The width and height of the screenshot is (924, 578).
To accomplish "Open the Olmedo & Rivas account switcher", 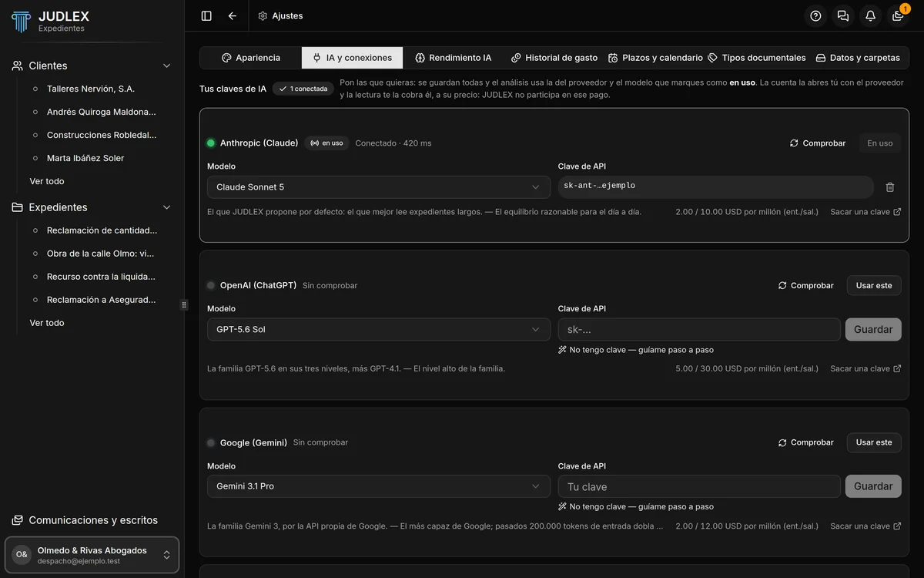I will click(92, 555).
